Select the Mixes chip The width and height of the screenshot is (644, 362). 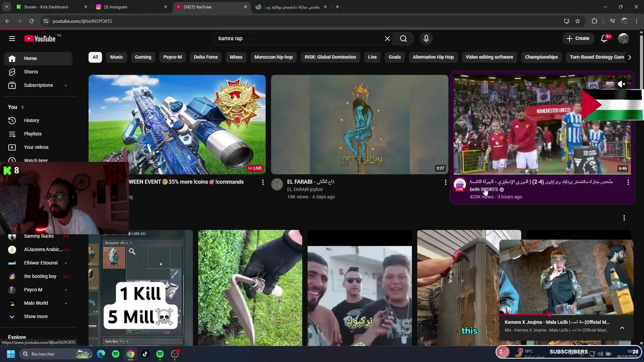pyautogui.click(x=236, y=57)
